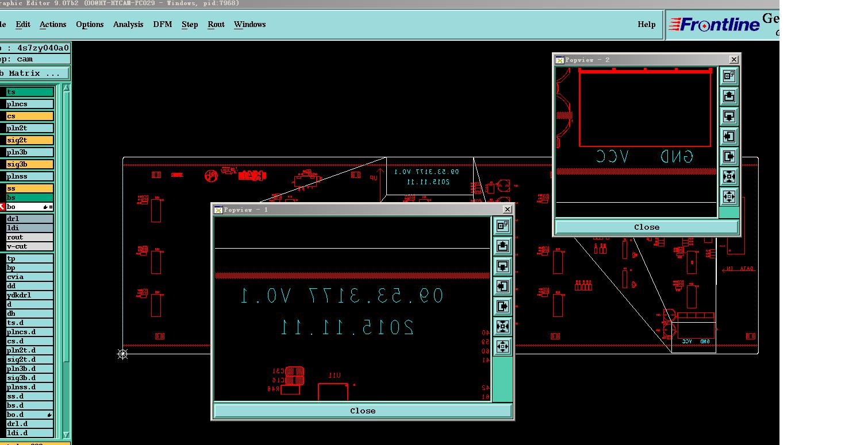Select the dh layer row
Viewport: 868px width, 445px height.
[29, 314]
